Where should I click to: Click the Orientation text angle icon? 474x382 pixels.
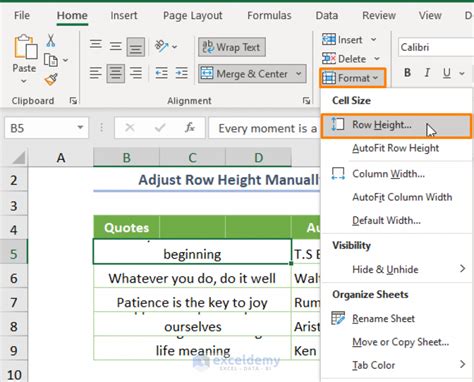[162, 46]
